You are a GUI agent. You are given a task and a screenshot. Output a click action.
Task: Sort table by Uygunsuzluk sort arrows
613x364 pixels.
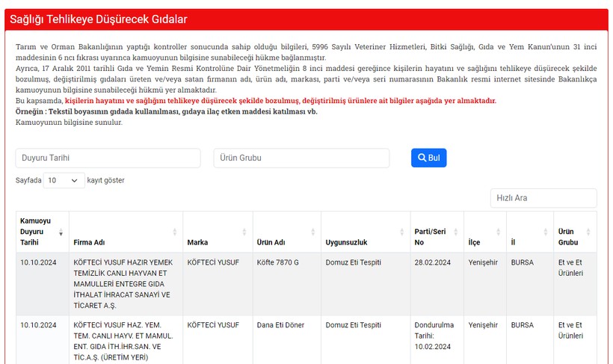[x=402, y=232]
